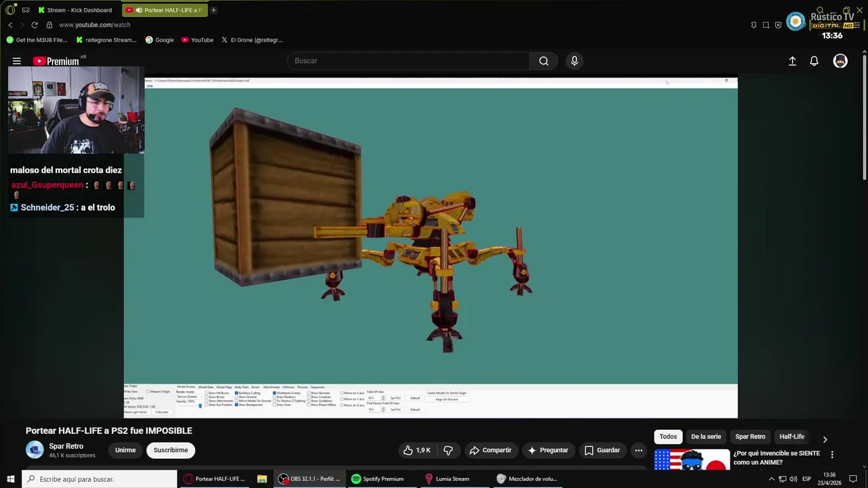Click the Opacity slider handle in video
Image resolution: width=868 pixels, height=488 pixels.
(200, 406)
